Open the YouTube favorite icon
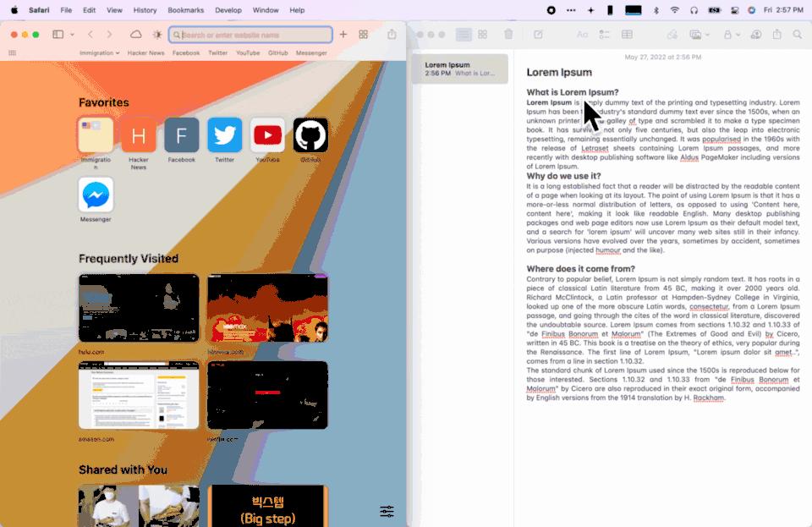The height and width of the screenshot is (527, 812). [x=267, y=135]
